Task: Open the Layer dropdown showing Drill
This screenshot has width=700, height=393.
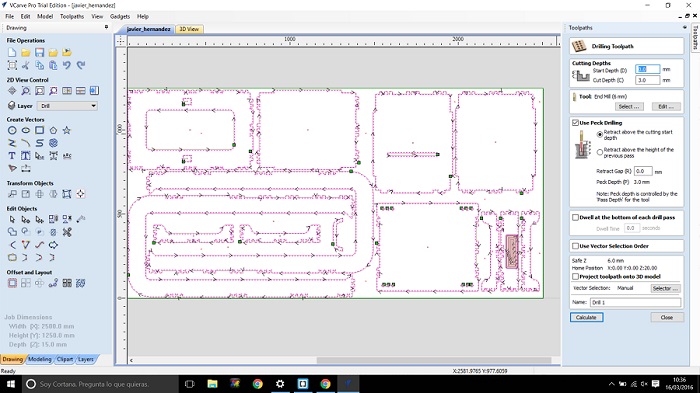Action: coord(67,106)
